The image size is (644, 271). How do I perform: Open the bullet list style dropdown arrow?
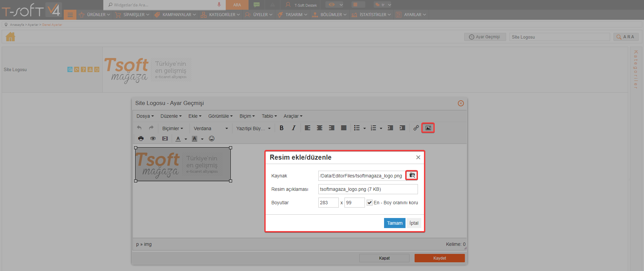coord(365,128)
